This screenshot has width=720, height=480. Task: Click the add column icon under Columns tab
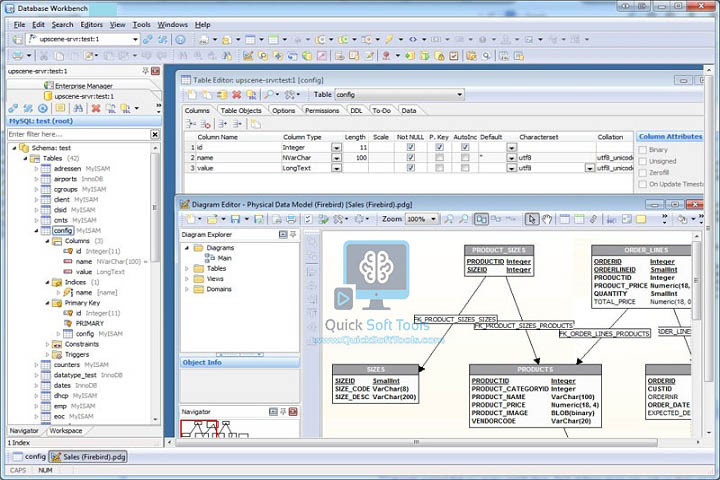[191, 124]
